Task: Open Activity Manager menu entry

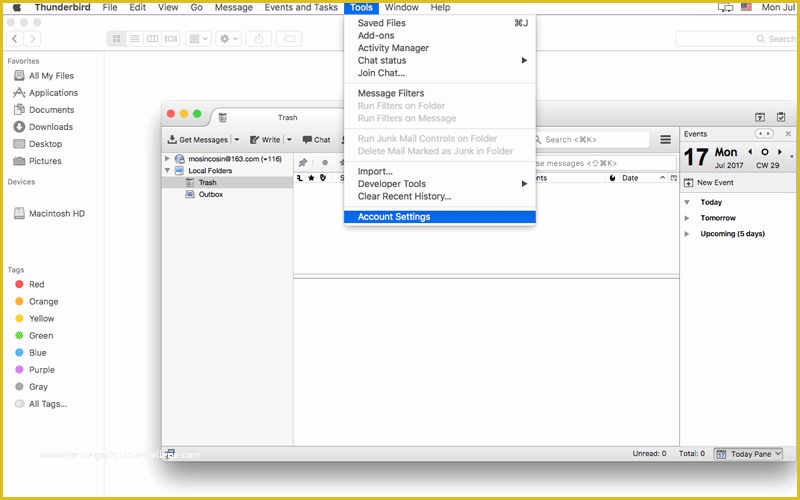Action: pos(440,48)
